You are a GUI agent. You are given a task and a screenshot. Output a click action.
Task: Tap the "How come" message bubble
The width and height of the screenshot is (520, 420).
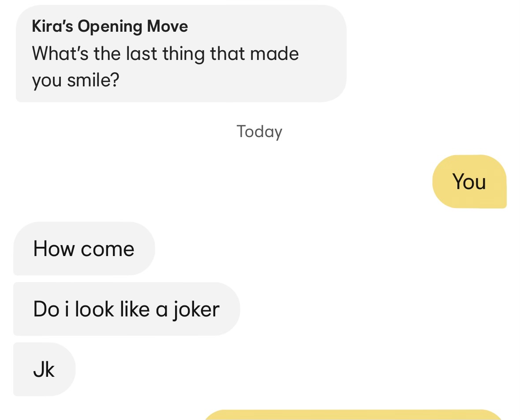pyautogui.click(x=84, y=249)
